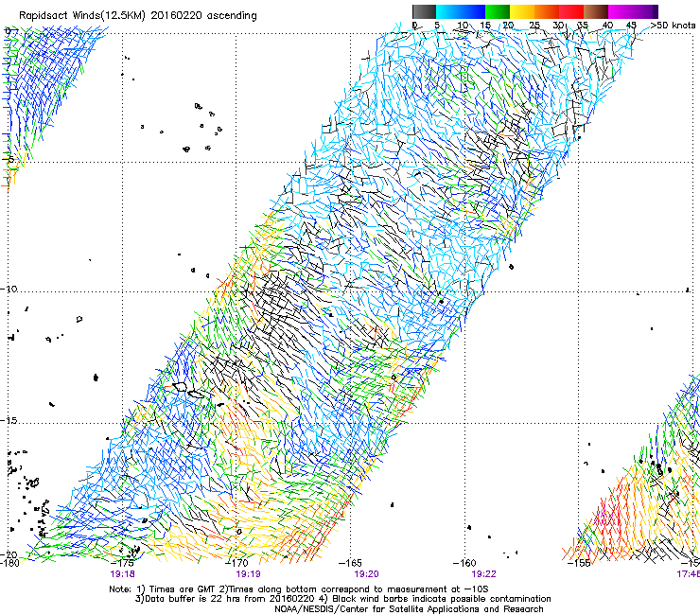The height and width of the screenshot is (615, 700).
Task: Click the NOAA/NESDIS credit line
Action: (409, 609)
